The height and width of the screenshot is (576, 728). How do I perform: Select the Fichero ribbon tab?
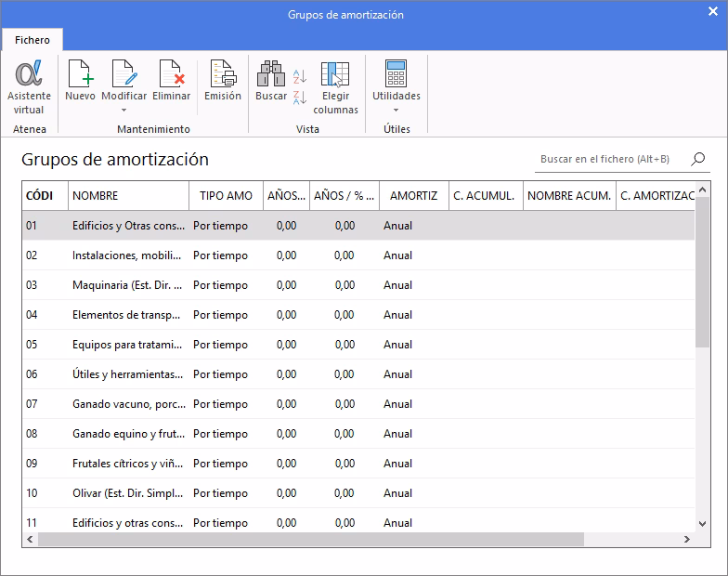[32, 40]
